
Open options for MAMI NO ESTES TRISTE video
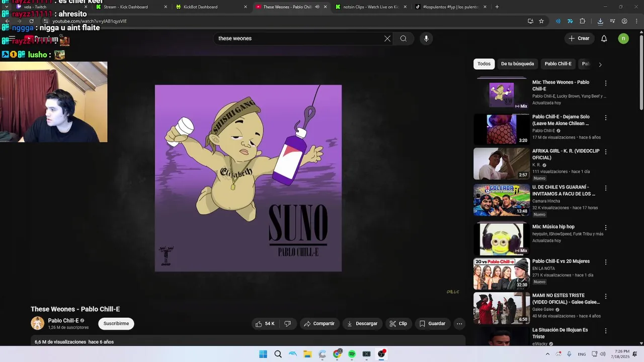[x=606, y=297]
